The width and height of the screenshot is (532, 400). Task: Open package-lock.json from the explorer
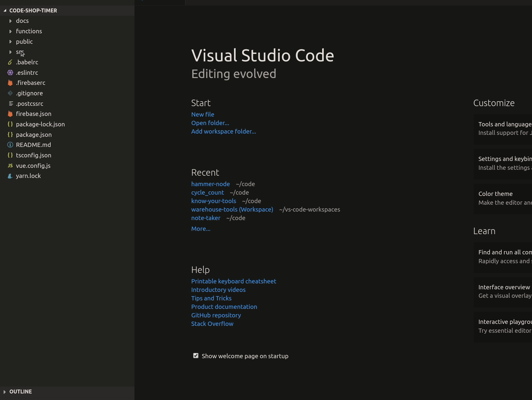pyautogui.click(x=40, y=124)
